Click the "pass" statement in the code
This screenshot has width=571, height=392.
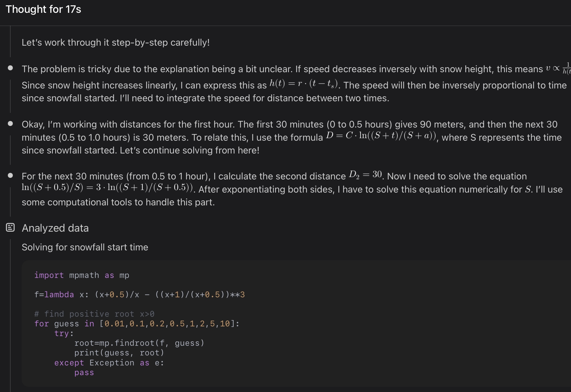click(x=84, y=373)
